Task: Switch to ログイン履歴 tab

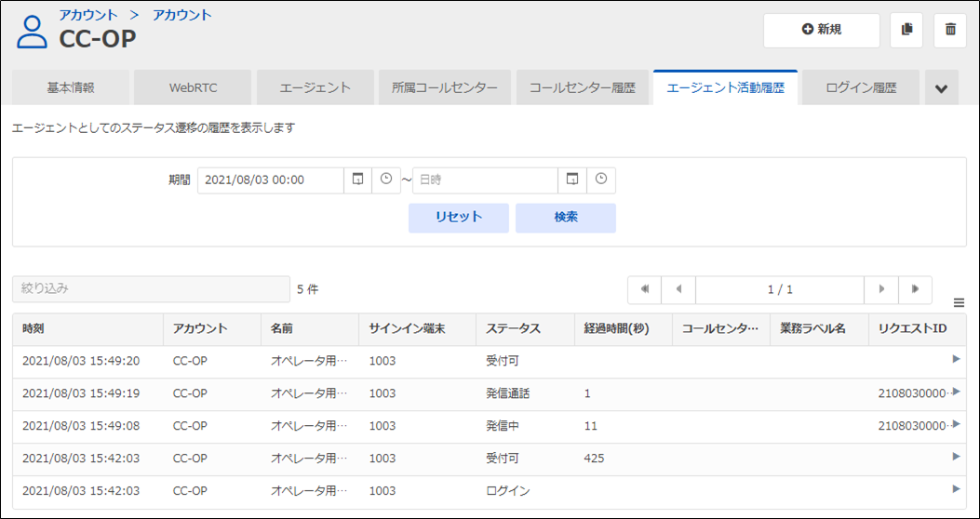Action: [x=861, y=88]
